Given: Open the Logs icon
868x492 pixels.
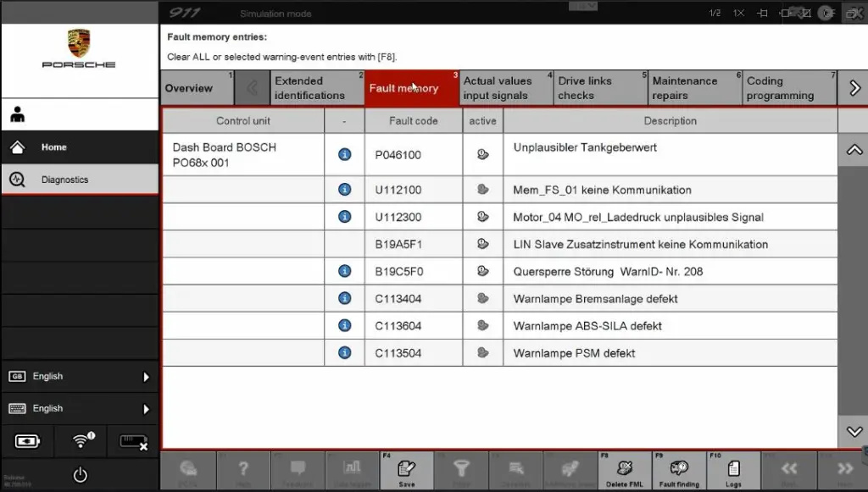Looking at the screenshot, I should 733,471.
